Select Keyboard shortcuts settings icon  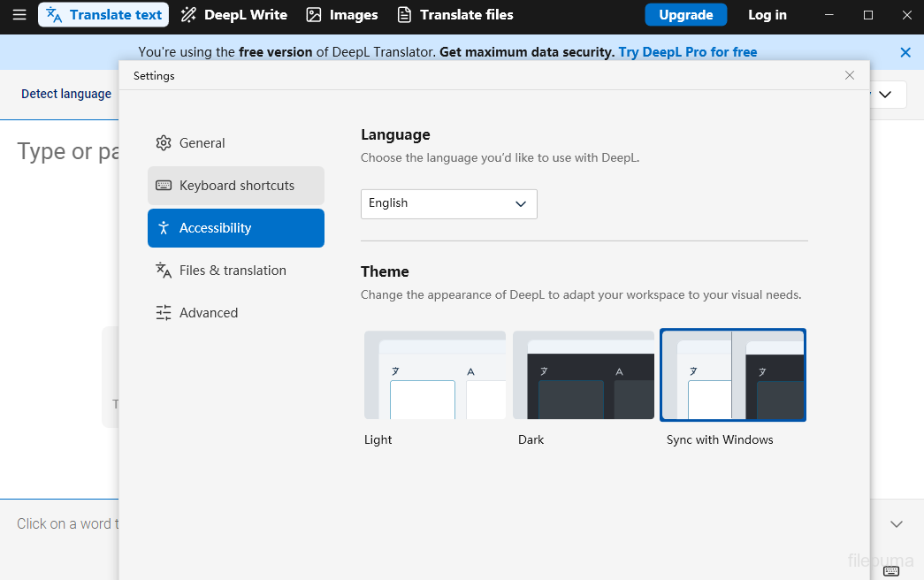click(x=164, y=185)
